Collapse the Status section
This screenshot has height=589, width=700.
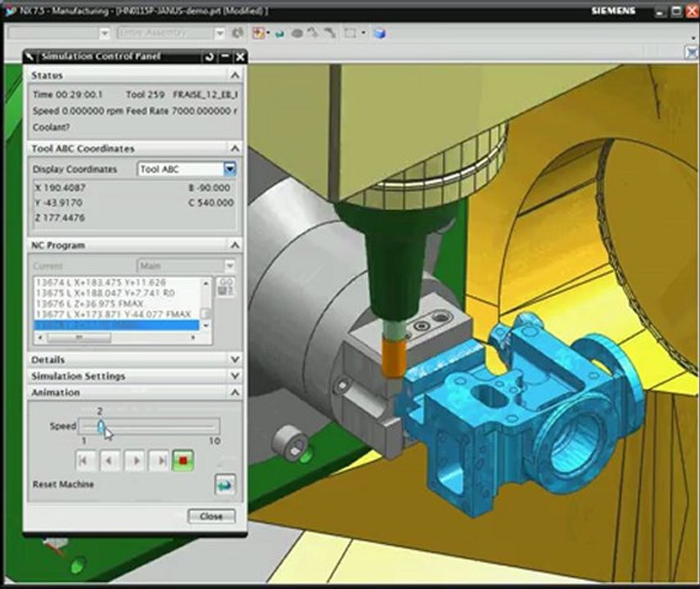tap(235, 75)
